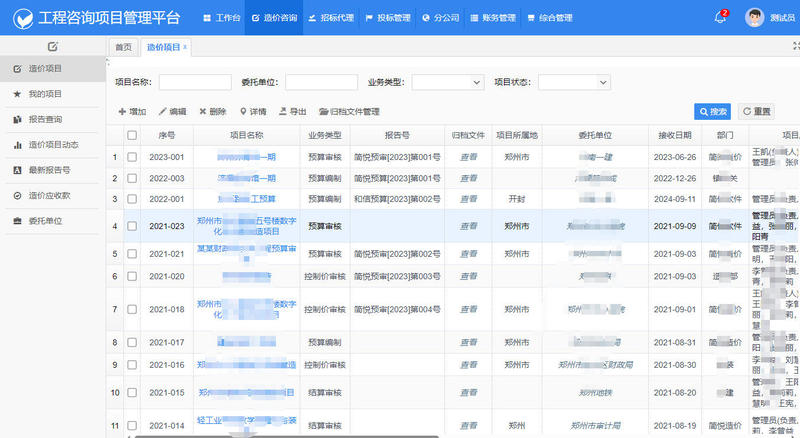Screen dimensions: 800x438
Task: Open 我的项目 in the sidebar
Action: tap(45, 93)
